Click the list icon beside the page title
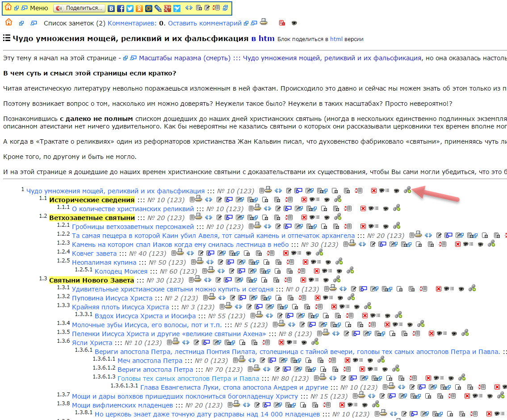The image size is (507, 420). 6,38
